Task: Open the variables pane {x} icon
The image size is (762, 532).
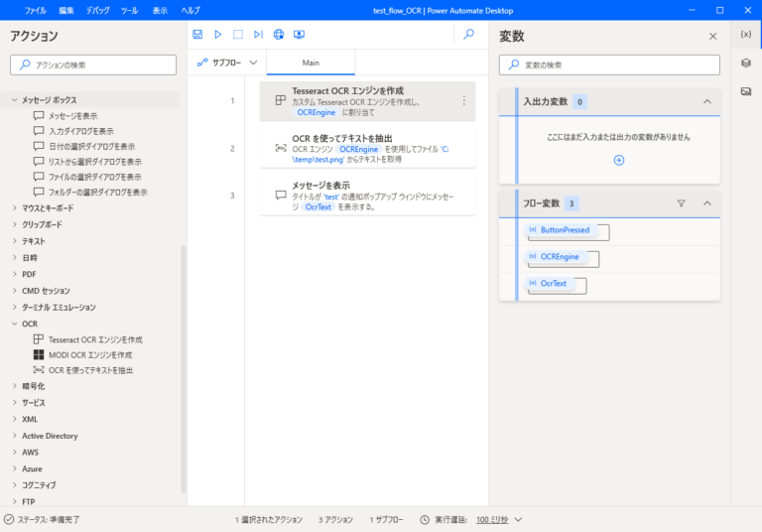Action: [746, 34]
